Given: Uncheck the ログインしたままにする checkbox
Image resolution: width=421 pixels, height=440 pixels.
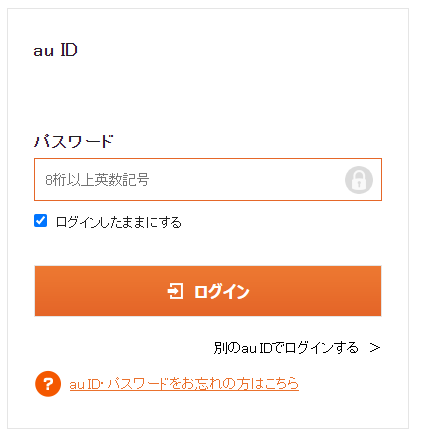Looking at the screenshot, I should click(40, 221).
